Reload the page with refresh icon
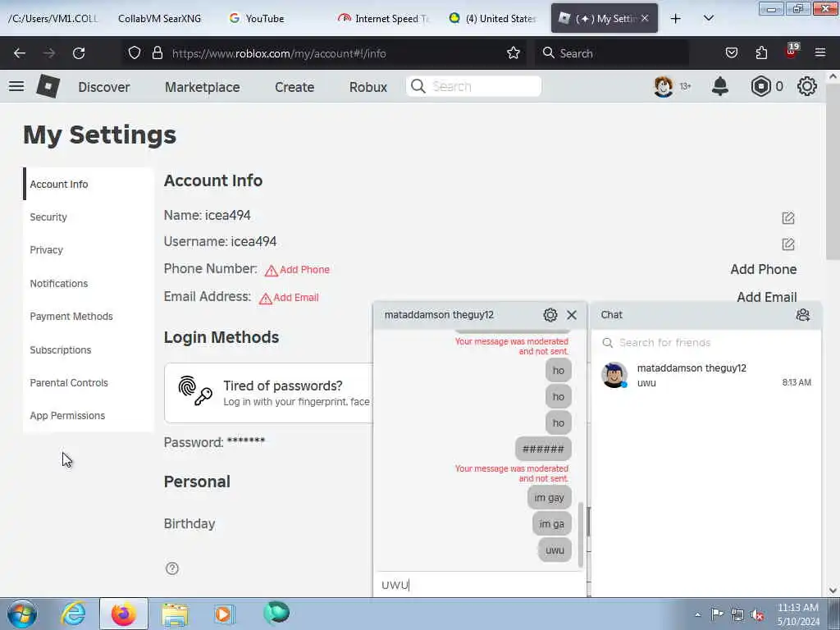Viewport: 840px width, 630px height. 79,53
